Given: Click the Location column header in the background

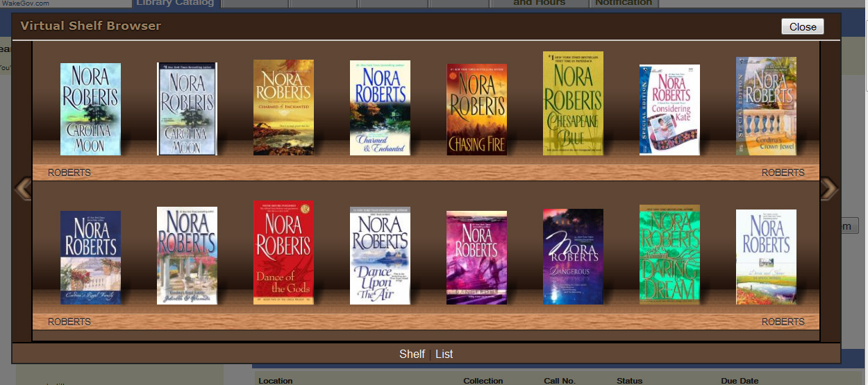Looking at the screenshot, I should pos(275,381).
